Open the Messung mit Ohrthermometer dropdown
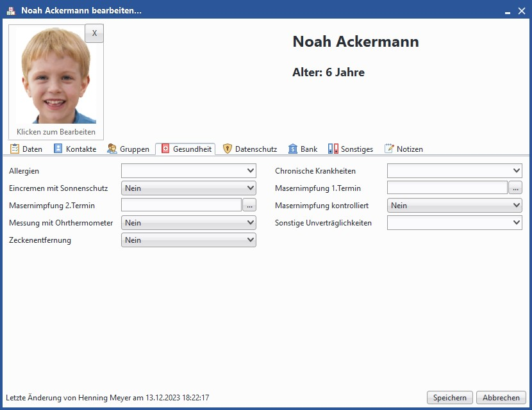 point(188,222)
